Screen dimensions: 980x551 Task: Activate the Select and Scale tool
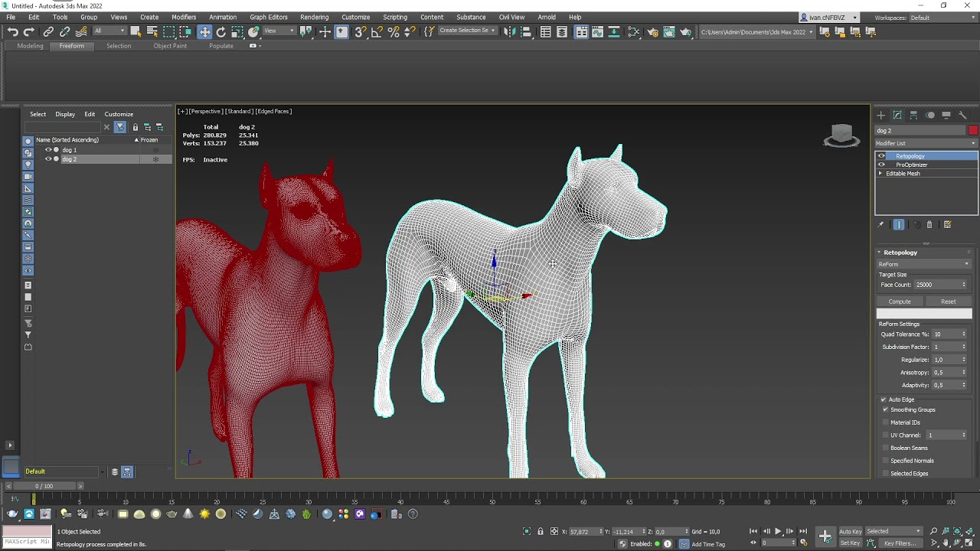(x=237, y=31)
